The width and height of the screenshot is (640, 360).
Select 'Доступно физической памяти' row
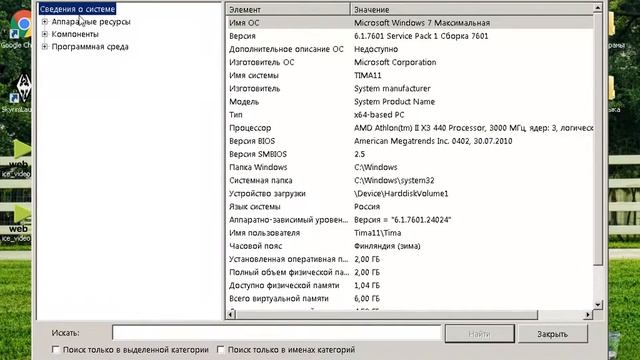[x=410, y=285]
